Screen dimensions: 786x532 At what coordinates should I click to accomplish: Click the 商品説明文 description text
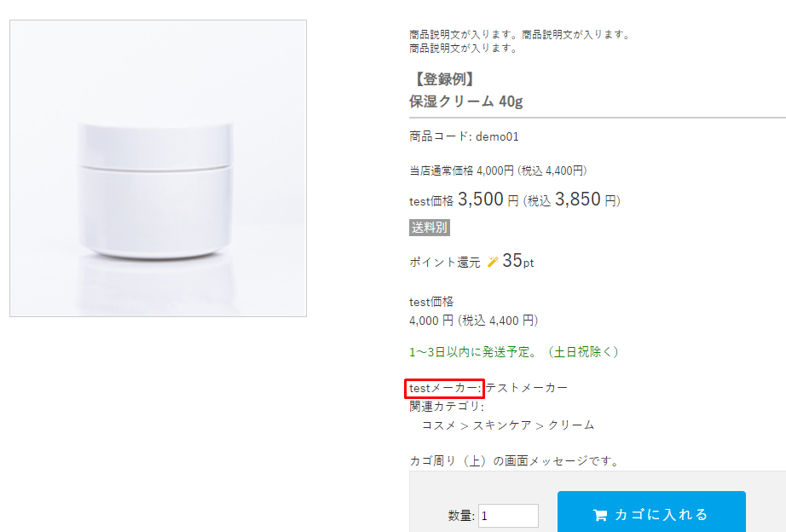518,35
